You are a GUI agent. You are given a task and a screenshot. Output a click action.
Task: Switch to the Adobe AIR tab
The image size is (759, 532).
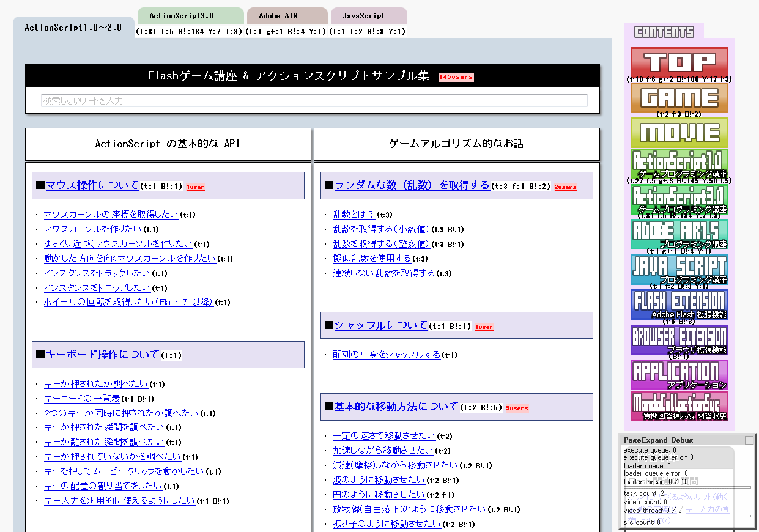(x=287, y=16)
